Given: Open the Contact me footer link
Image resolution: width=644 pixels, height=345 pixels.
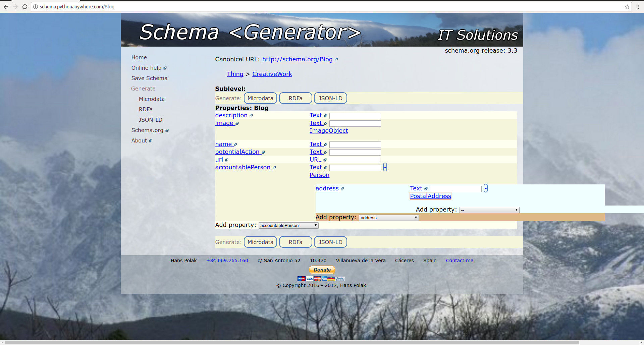Looking at the screenshot, I should pos(460,261).
